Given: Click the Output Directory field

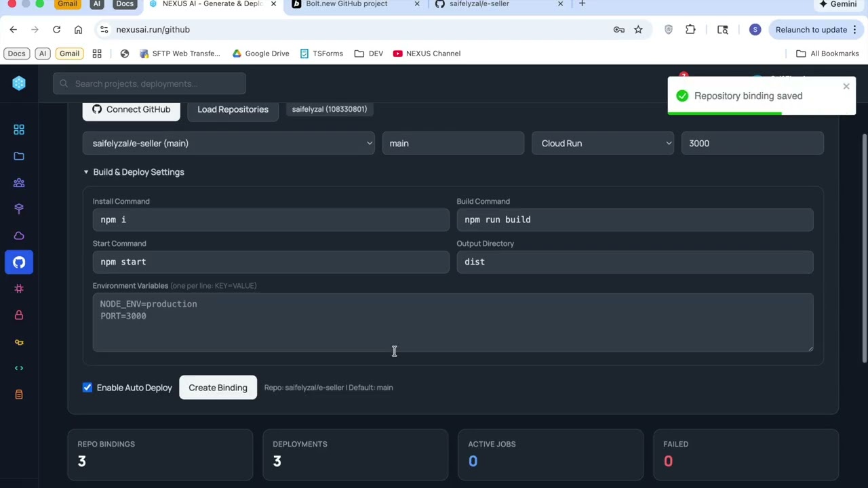Looking at the screenshot, I should click(635, 262).
